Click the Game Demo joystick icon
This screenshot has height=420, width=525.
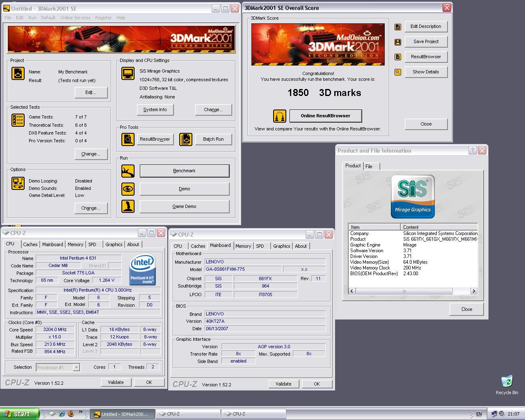pyautogui.click(x=128, y=206)
